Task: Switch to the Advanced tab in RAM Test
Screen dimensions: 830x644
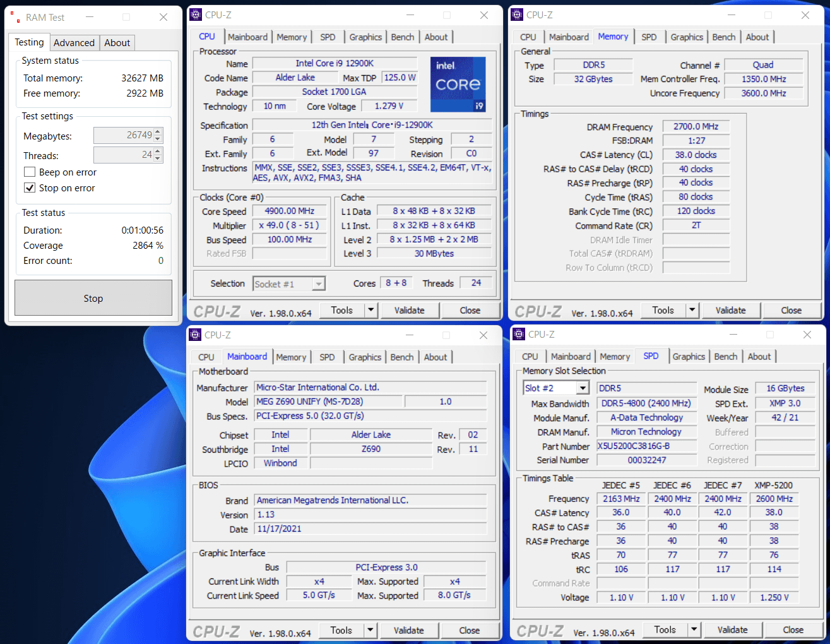Action: click(x=74, y=43)
